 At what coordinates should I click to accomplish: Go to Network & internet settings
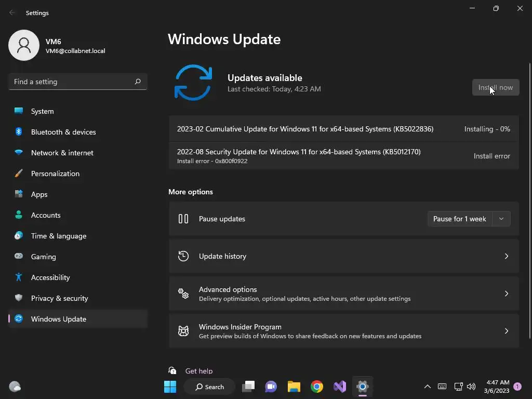point(78,153)
